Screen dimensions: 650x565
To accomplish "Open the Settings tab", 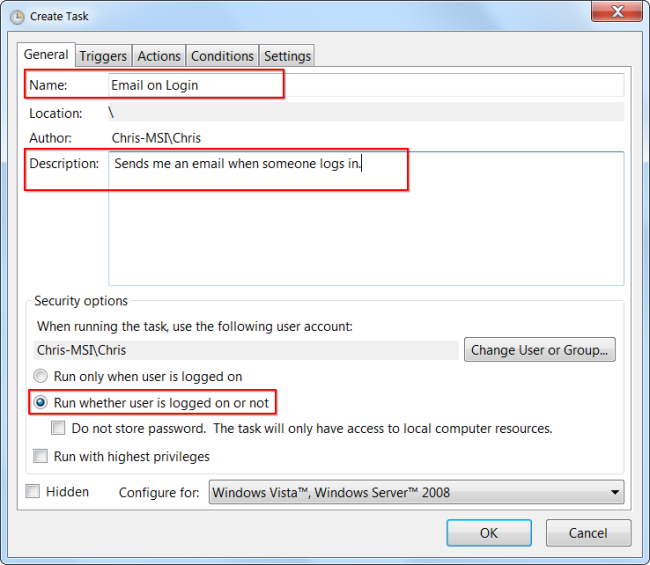I will pos(288,56).
